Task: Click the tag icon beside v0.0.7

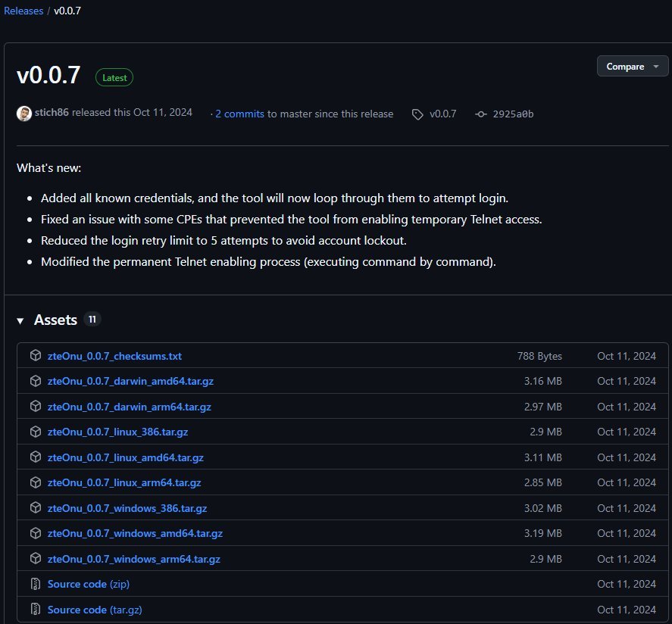Action: [417, 114]
